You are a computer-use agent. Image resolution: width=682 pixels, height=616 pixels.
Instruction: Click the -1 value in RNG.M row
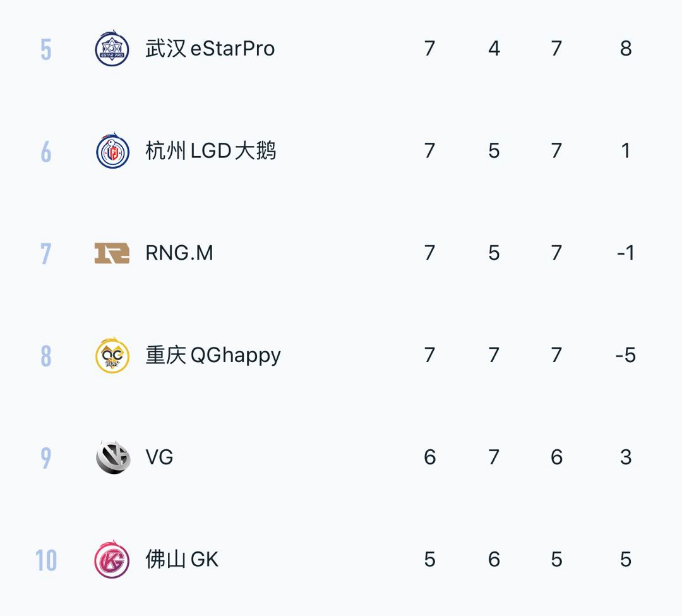[625, 253]
